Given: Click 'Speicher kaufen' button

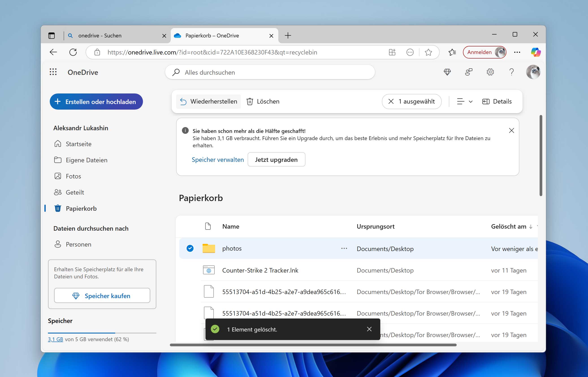Looking at the screenshot, I should point(102,295).
